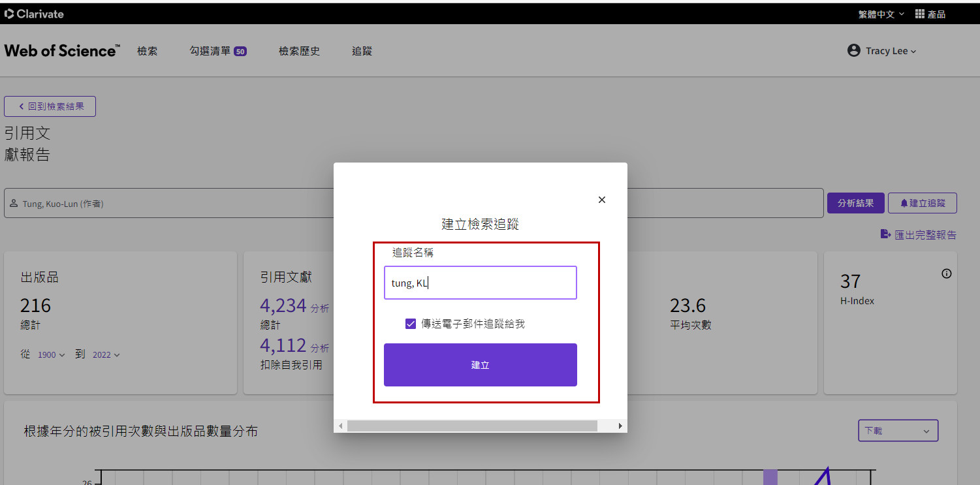980x485 pixels.
Task: Click the chart title 根據年分的被引用次數與出版品數量分布
Action: (140, 431)
